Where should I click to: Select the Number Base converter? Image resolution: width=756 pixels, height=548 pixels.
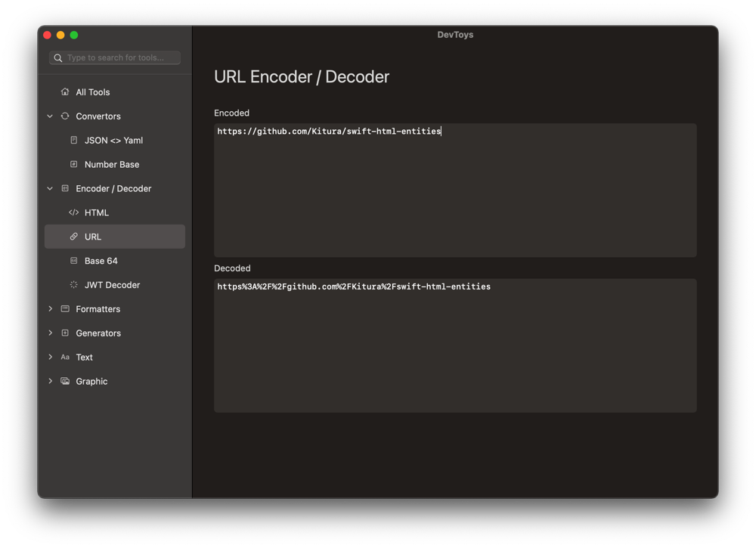pos(112,165)
